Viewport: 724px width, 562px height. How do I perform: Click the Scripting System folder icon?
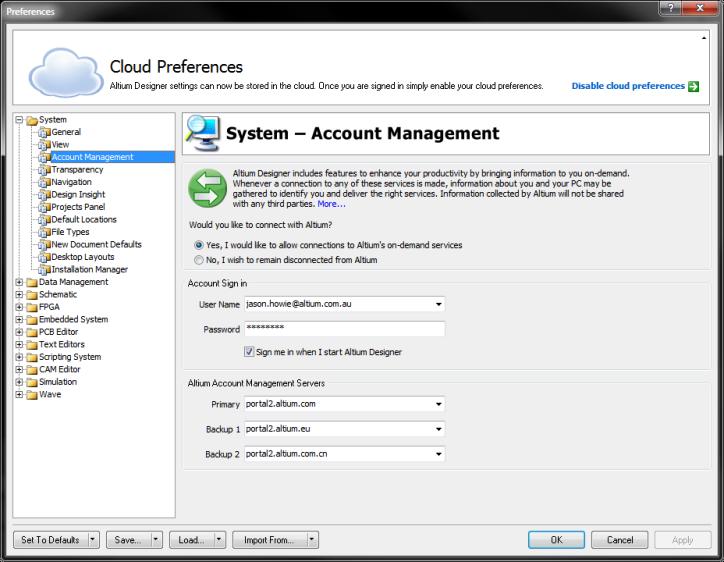click(x=32, y=357)
